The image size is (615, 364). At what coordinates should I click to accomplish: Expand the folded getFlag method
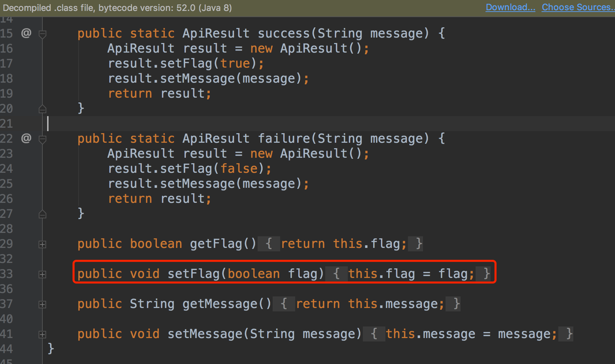(x=42, y=244)
